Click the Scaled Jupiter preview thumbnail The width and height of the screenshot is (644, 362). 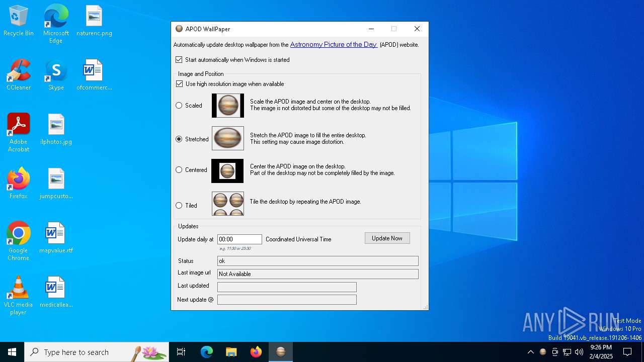228,106
